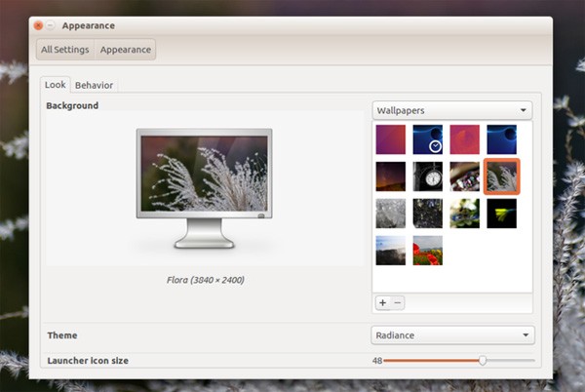Select the Look tab

(56, 85)
